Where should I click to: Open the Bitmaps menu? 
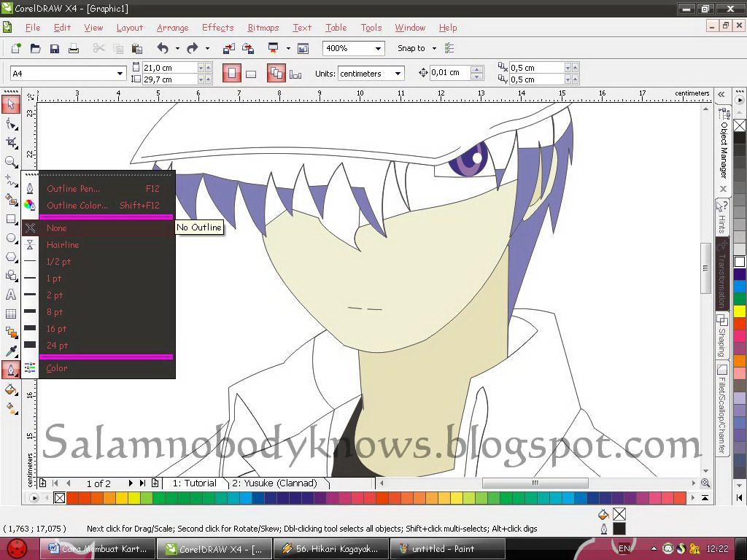[263, 28]
